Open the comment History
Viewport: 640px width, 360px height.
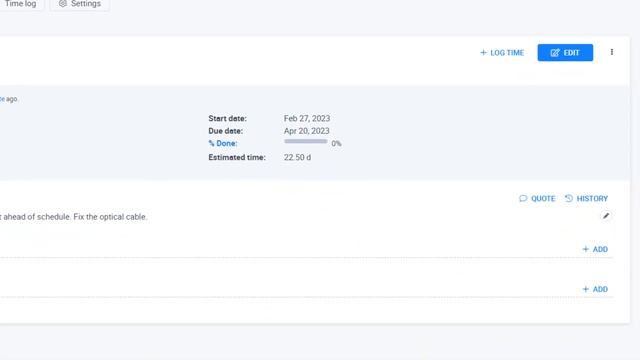pyautogui.click(x=587, y=198)
